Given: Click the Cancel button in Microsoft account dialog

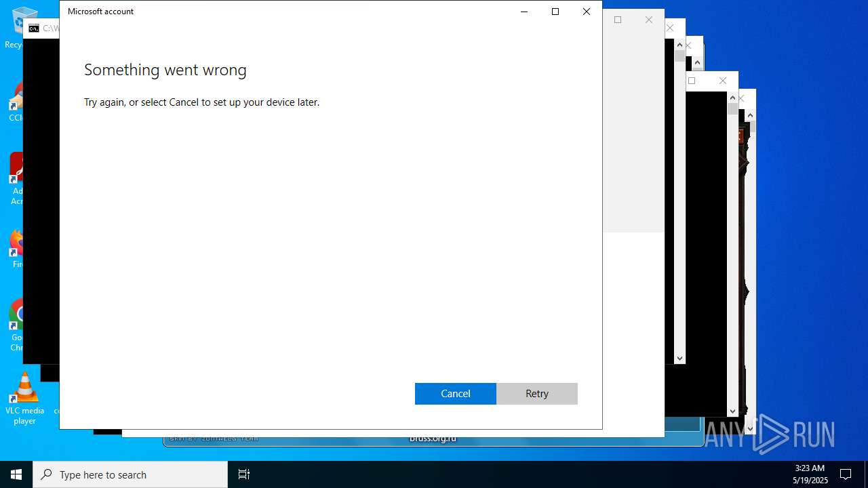Looking at the screenshot, I should click(x=456, y=394).
